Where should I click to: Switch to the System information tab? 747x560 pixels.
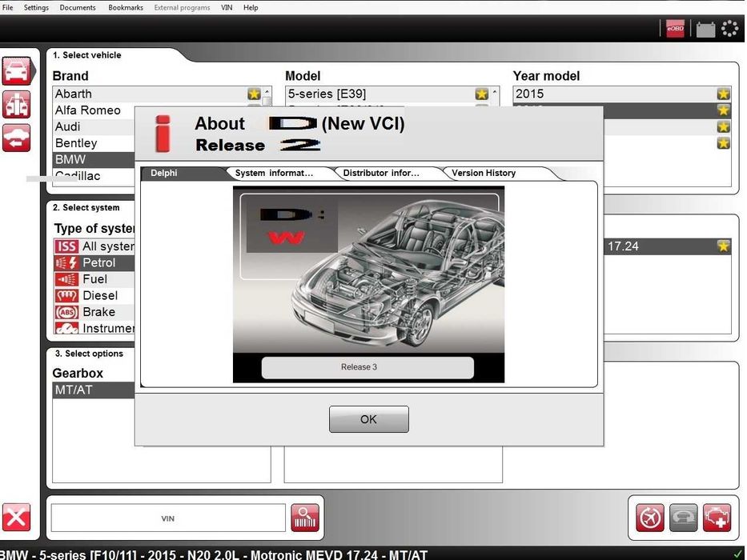(275, 173)
